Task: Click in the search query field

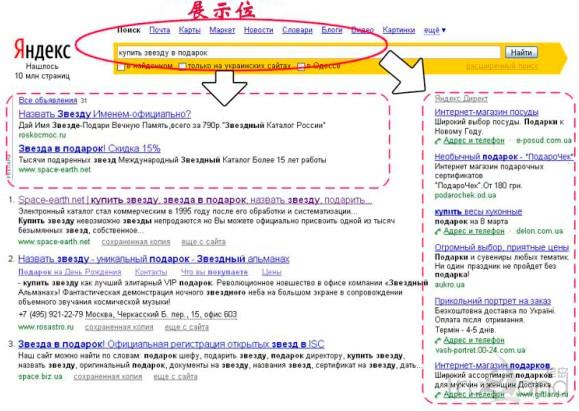Action: click(x=308, y=52)
